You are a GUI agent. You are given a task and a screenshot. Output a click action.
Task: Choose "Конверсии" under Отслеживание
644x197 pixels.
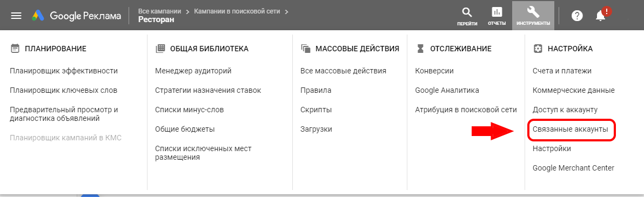(434, 71)
